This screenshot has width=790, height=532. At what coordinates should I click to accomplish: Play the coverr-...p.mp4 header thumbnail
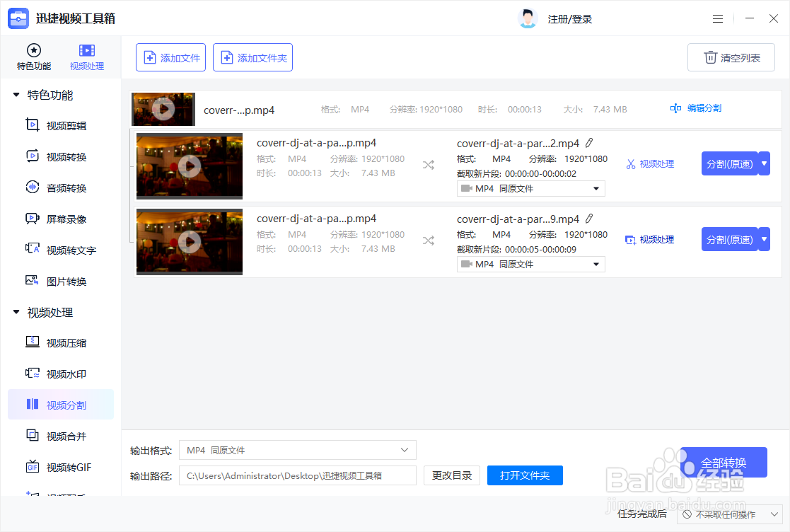click(163, 109)
